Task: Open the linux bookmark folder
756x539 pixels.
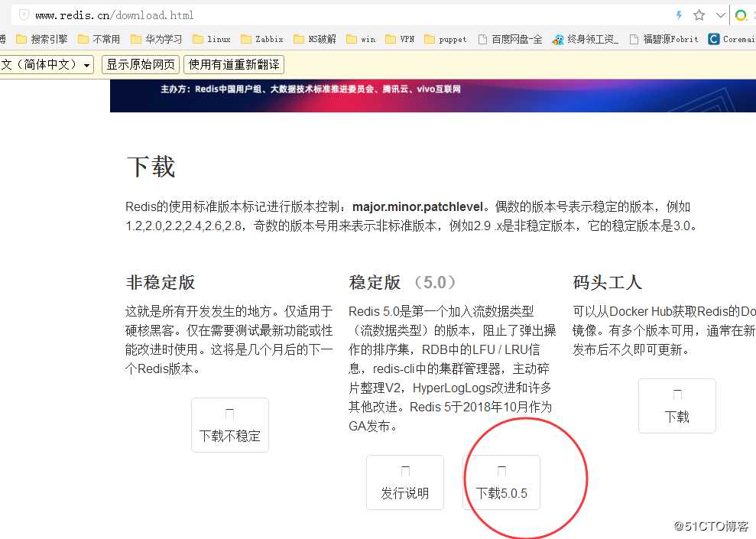Action: 211,39
